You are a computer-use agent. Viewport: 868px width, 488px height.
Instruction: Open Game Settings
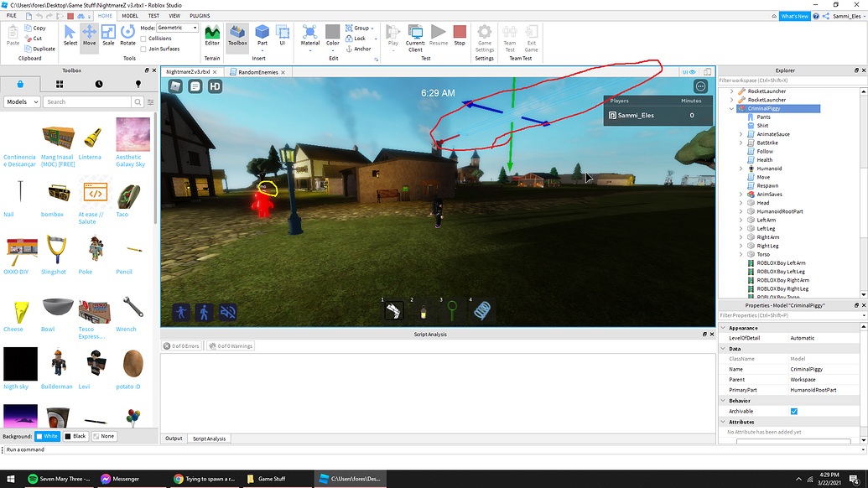(485, 38)
